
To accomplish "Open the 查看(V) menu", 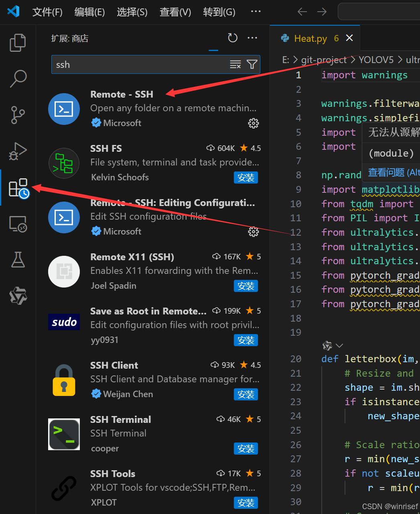I will [x=175, y=12].
